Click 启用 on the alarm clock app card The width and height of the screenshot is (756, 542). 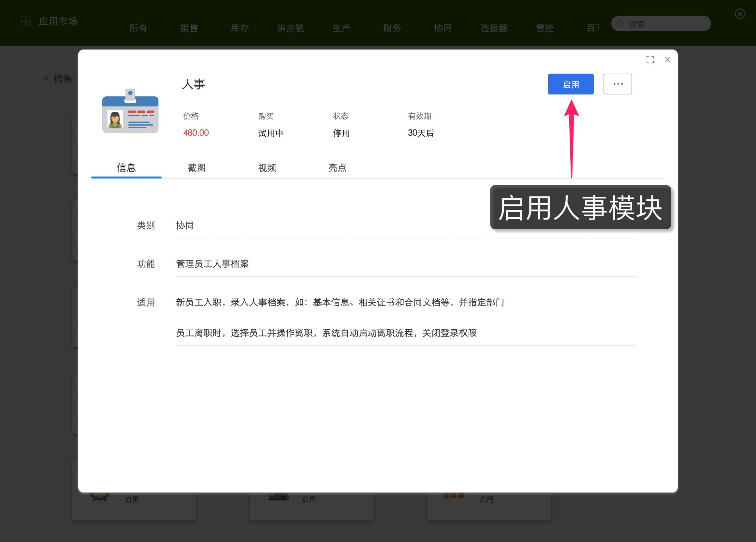(132, 499)
